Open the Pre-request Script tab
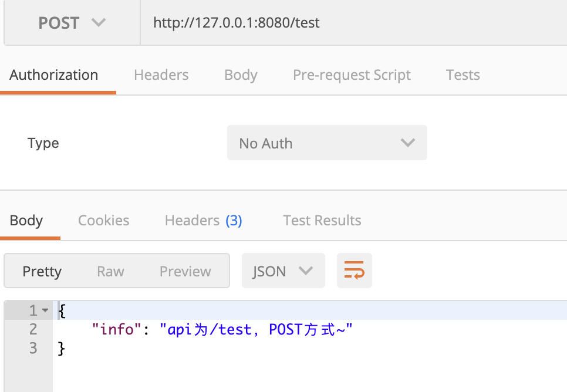This screenshot has width=567, height=392. pyautogui.click(x=352, y=75)
